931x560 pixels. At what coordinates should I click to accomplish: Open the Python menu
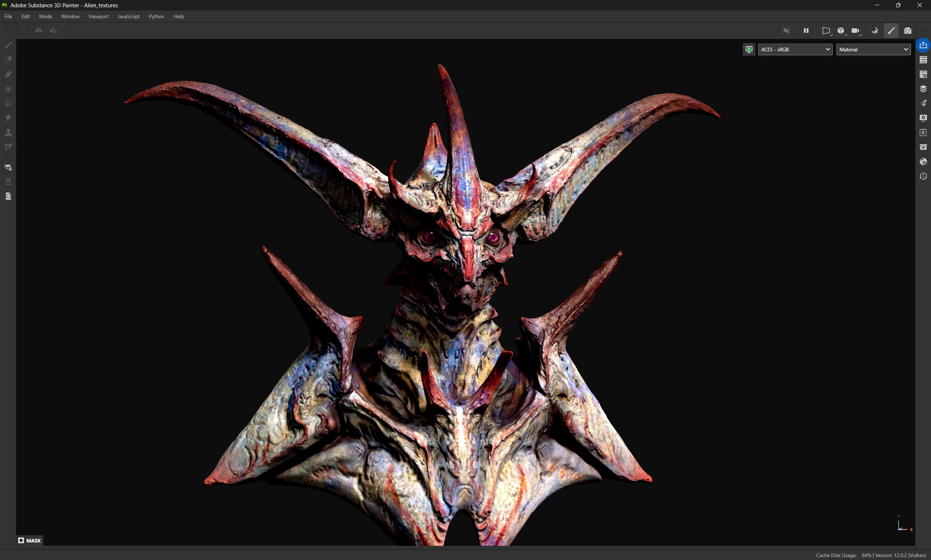point(156,16)
